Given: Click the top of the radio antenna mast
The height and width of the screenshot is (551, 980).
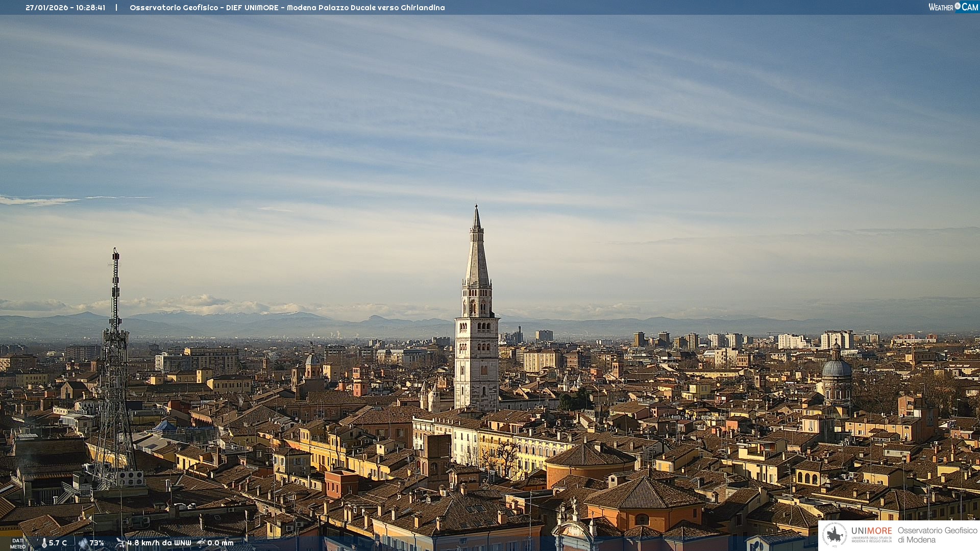Looking at the screenshot, I should (x=116, y=252).
